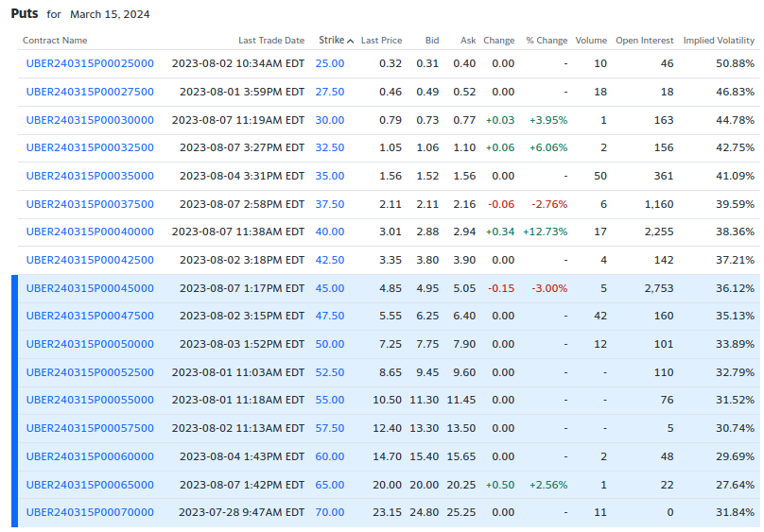Click the 57.50 strike price link

330,428
